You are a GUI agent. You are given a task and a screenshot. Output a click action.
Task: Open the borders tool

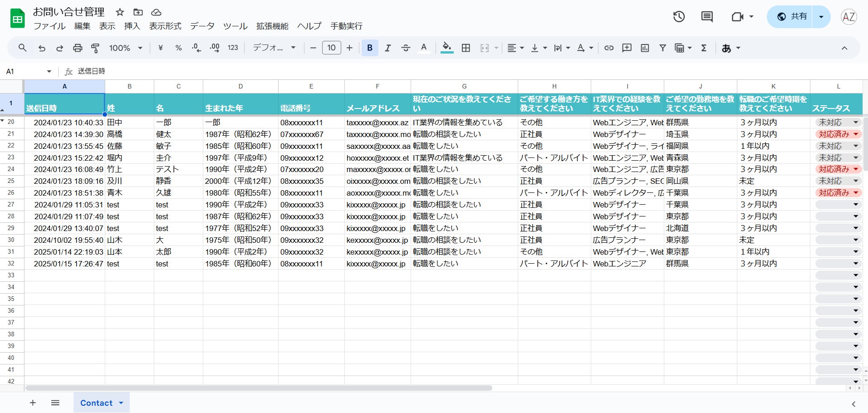(466, 48)
